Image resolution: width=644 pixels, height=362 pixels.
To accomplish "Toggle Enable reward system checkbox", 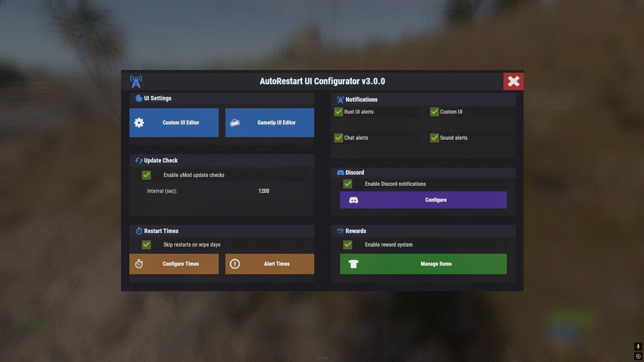I will [347, 245].
